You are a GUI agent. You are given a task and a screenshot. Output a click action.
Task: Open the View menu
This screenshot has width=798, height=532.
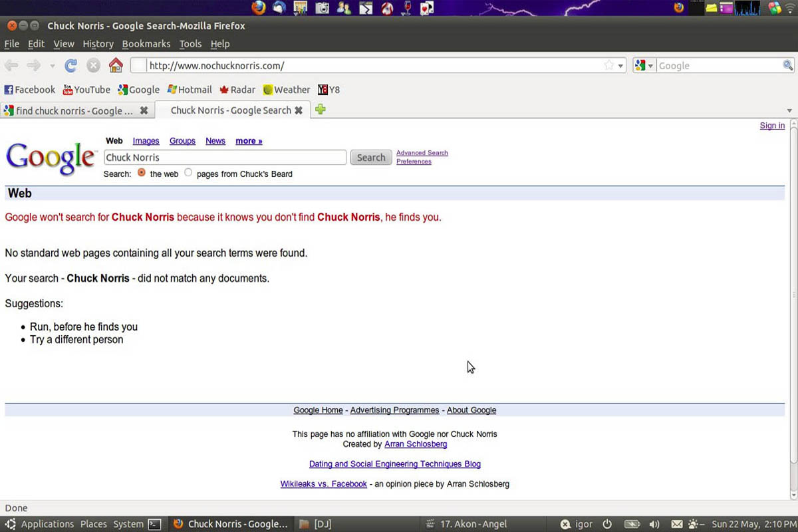pos(64,44)
